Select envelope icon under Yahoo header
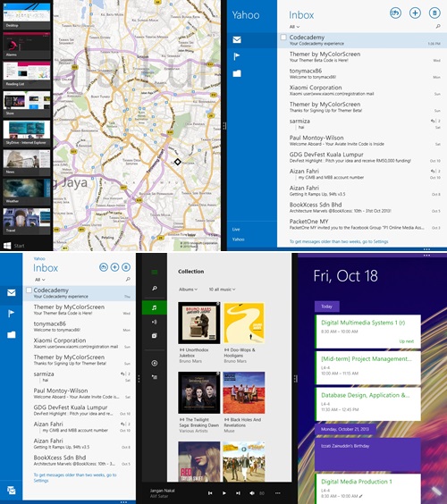Viewport: 447px width, 504px height. coord(237,40)
